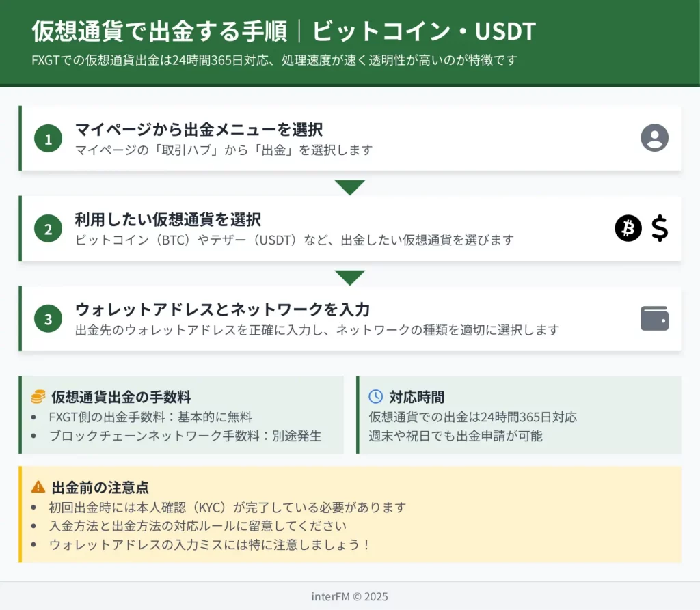700x610 pixels.
Task: Click the down arrow below step 2
Action: coord(350,277)
